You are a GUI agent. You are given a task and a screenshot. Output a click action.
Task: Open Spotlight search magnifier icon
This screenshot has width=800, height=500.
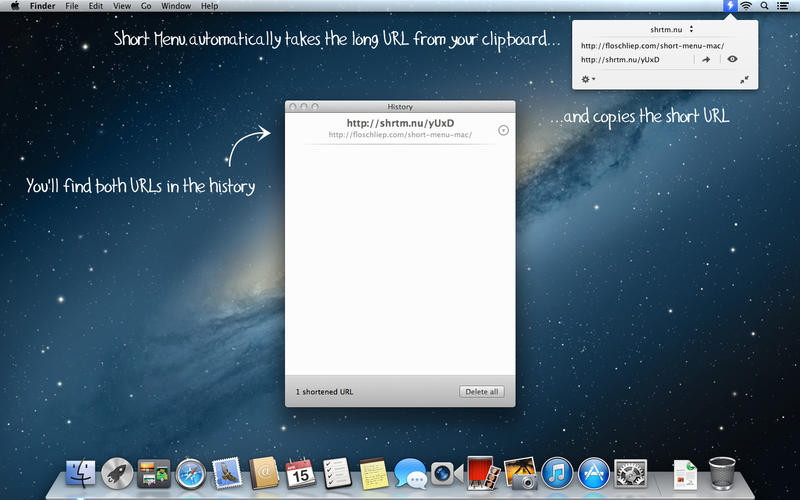(764, 6)
